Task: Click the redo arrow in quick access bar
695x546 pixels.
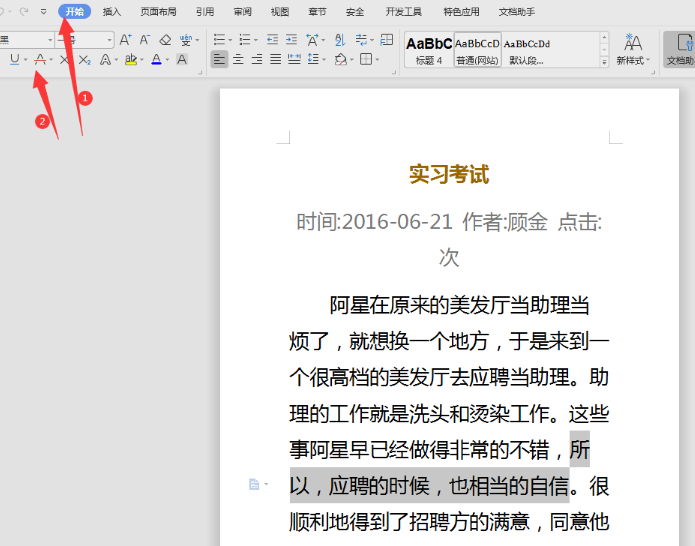Action: (x=24, y=11)
